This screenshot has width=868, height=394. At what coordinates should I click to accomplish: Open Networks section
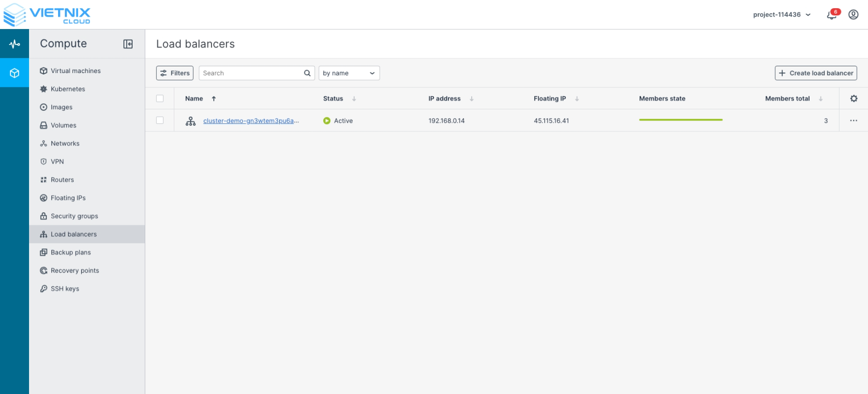pyautogui.click(x=87, y=144)
